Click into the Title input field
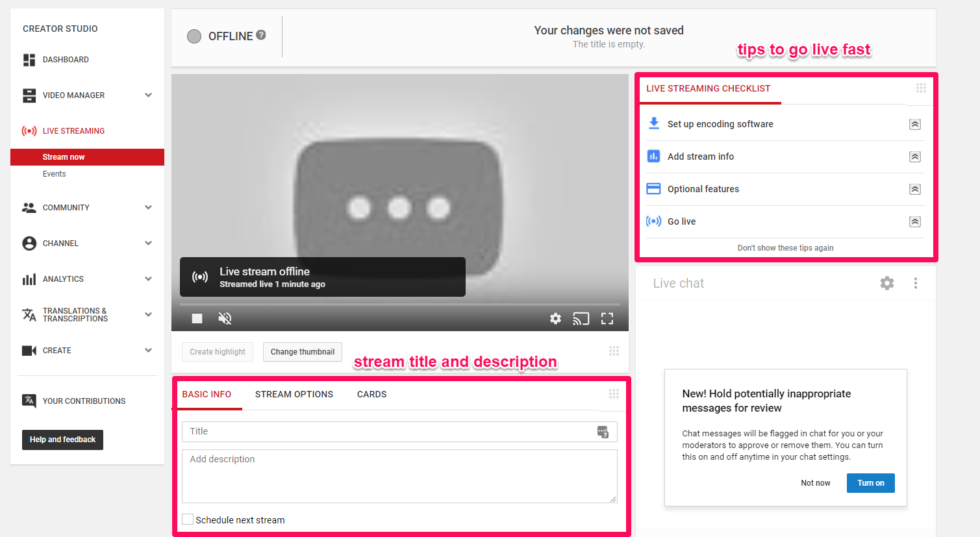980x537 pixels. [399, 432]
